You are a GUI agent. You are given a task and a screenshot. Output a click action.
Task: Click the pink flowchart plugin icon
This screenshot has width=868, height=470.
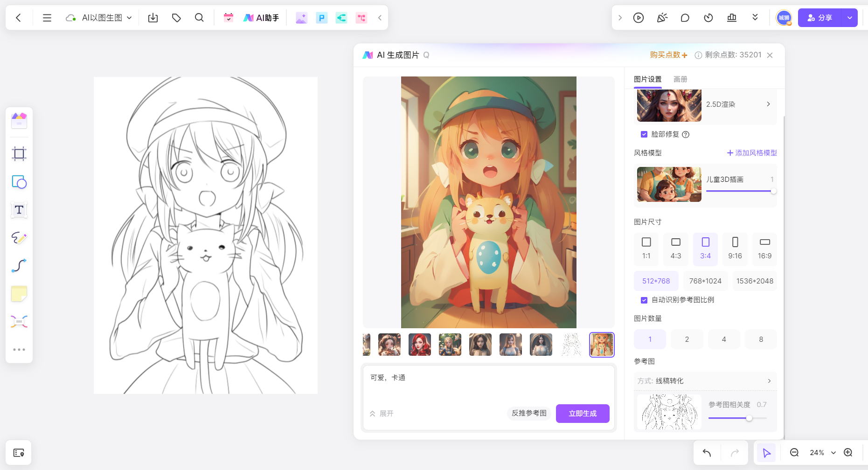(x=361, y=18)
